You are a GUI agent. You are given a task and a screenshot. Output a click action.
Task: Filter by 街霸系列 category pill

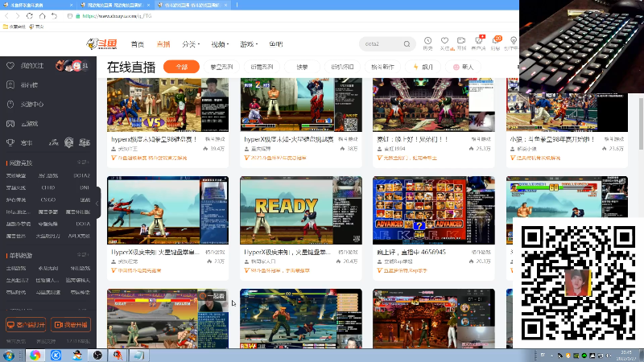[262, 67]
